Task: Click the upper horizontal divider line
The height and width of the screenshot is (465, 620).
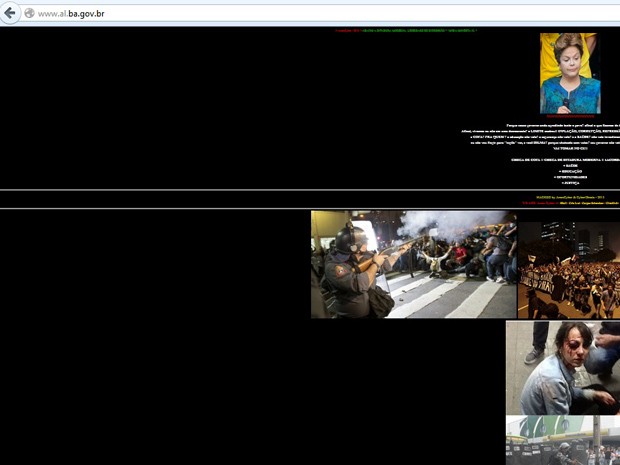Action: click(310, 190)
